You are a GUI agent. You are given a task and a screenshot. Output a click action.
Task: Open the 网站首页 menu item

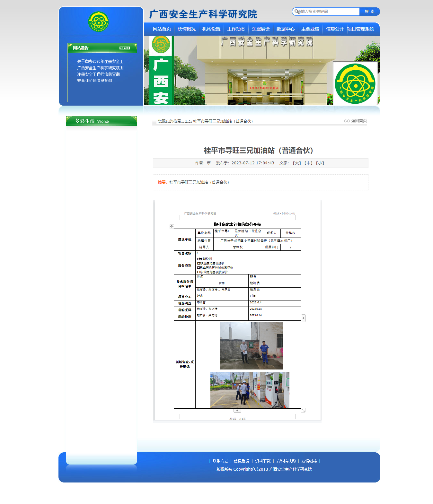click(x=162, y=29)
